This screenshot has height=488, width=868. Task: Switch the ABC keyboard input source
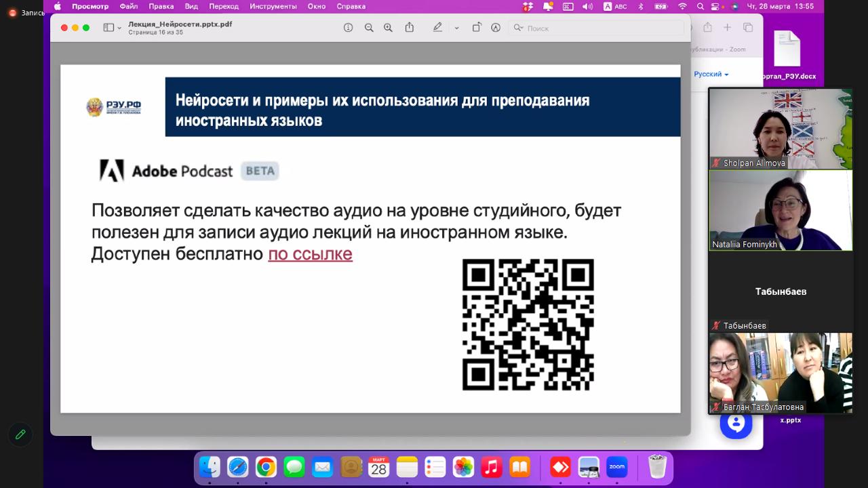[x=616, y=6]
